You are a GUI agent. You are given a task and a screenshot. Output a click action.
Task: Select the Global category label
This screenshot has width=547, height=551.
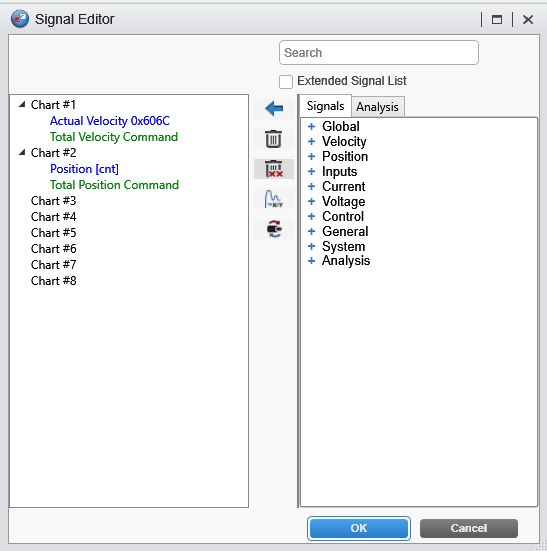(341, 127)
